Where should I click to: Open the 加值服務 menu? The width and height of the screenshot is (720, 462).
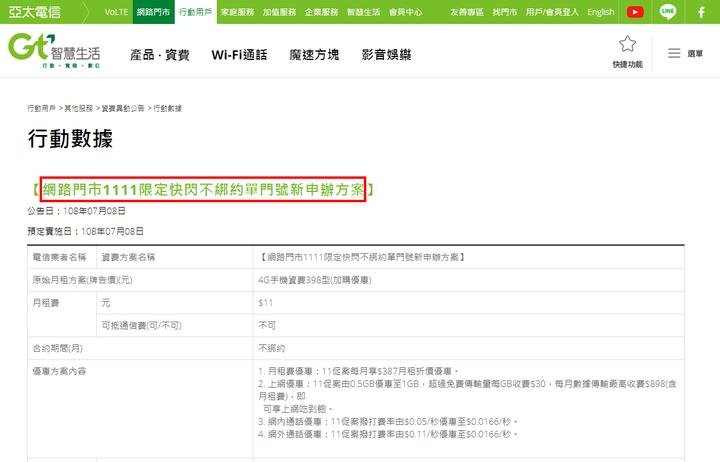[x=279, y=12]
